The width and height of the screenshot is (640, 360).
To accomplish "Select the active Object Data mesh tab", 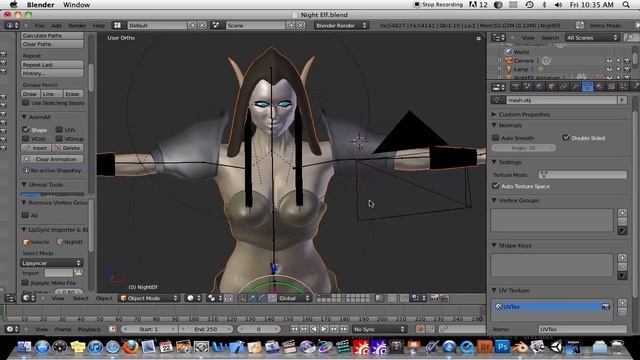I will [588, 87].
